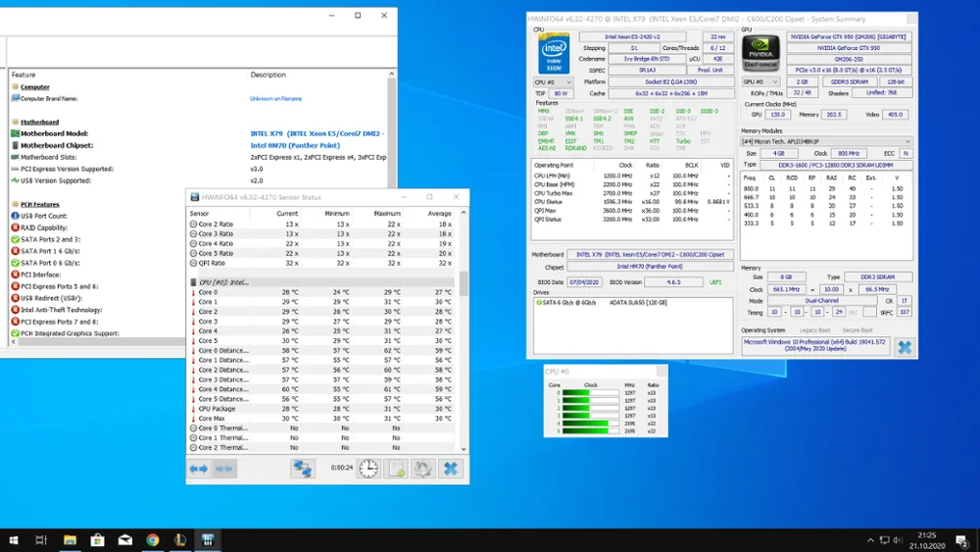Screen dimensions: 980x552
Task: Open the GPU #0 selector dropdown
Action: click(x=760, y=82)
